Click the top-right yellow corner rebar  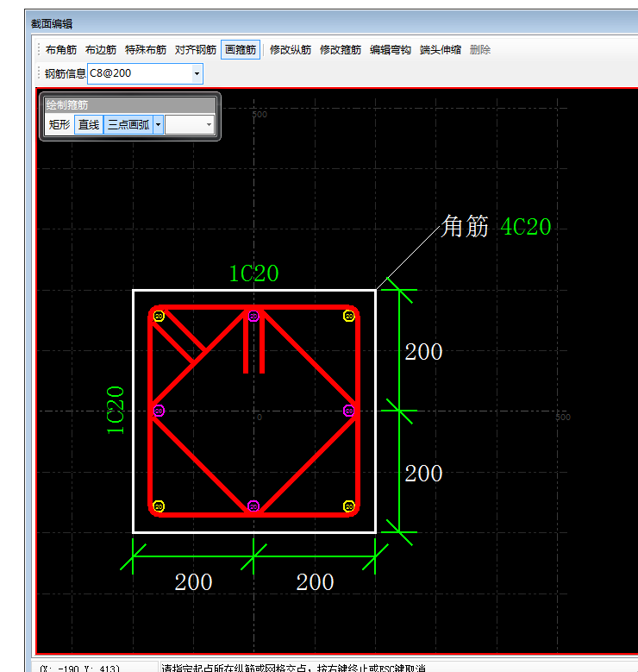349,317
